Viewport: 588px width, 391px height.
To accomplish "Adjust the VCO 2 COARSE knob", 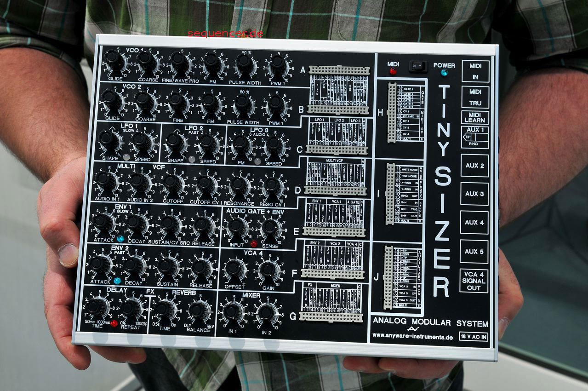I will pyautogui.click(x=144, y=99).
